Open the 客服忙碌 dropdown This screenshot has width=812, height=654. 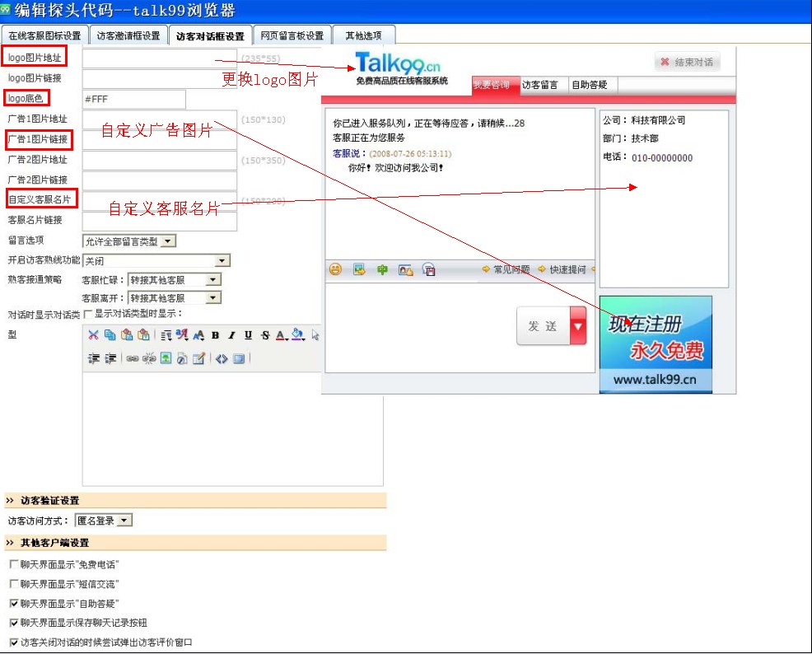point(175,280)
